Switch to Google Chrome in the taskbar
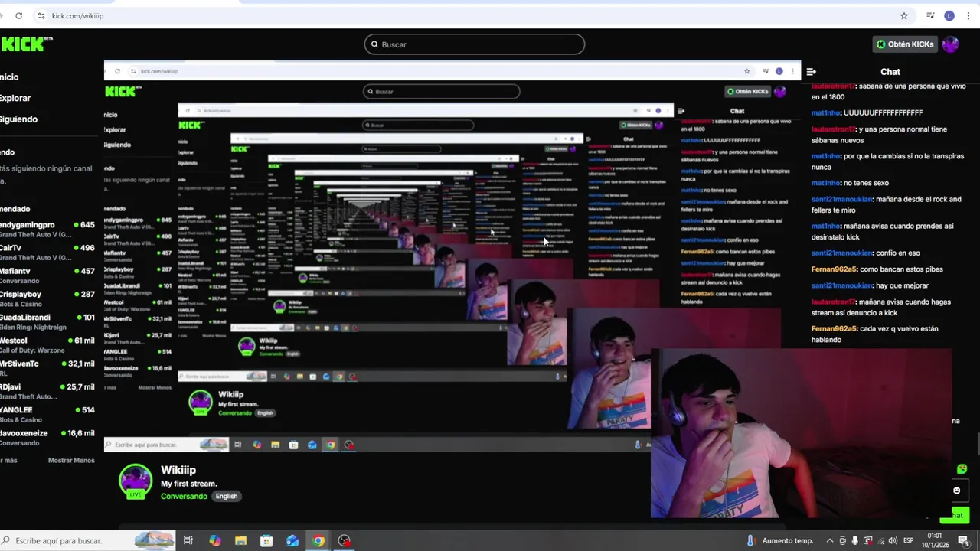The width and height of the screenshot is (980, 551). 318,541
